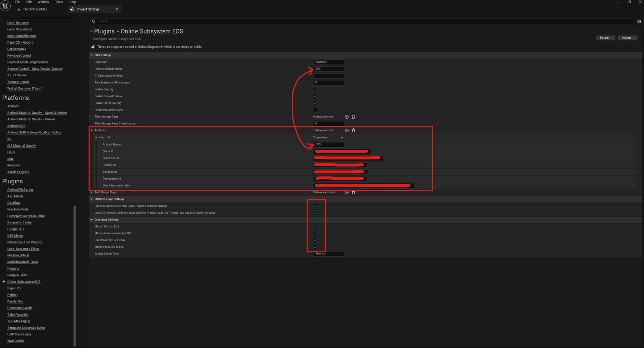The height and width of the screenshot is (348, 644).
Task: Delete all Title Storage Tags elements via trash icon
Action: tap(353, 117)
